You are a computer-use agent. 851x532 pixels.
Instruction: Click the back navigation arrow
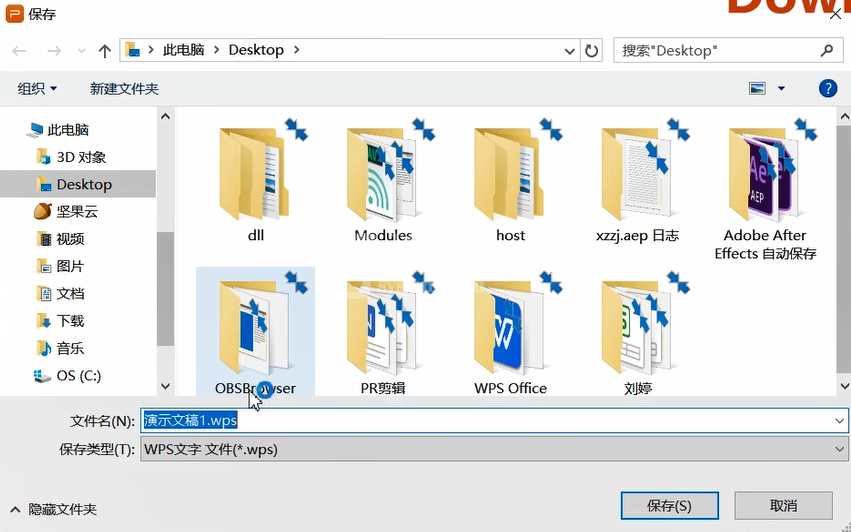[x=20, y=51]
